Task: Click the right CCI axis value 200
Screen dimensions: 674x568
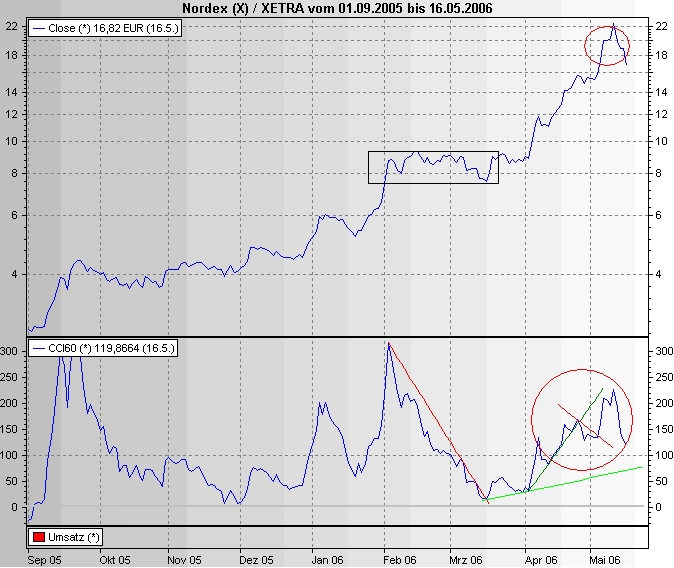Action: tap(664, 403)
